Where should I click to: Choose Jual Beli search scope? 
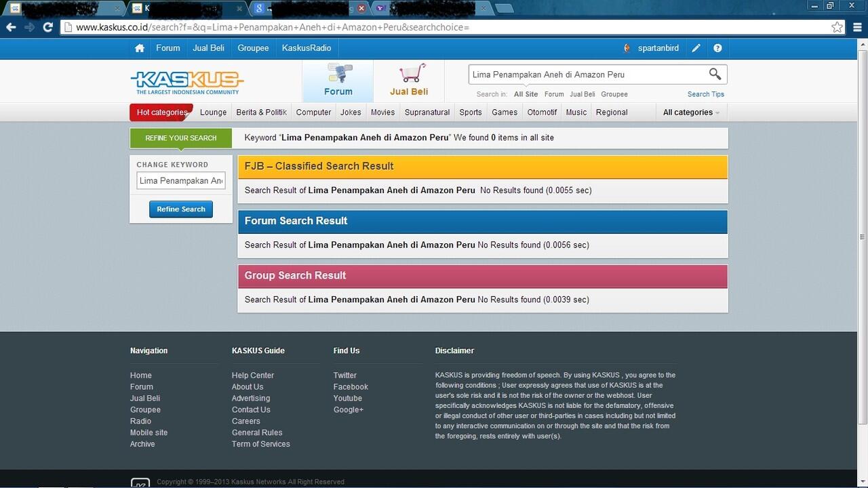pos(583,94)
